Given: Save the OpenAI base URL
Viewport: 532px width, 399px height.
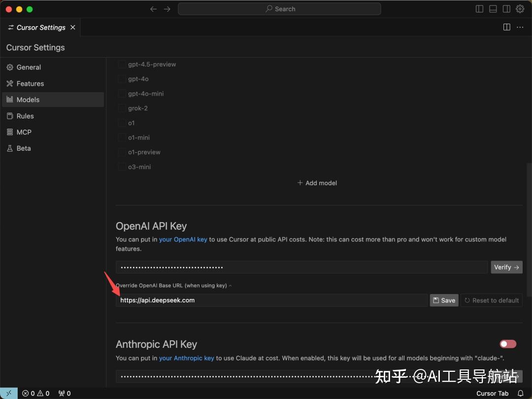Looking at the screenshot, I should (444, 300).
